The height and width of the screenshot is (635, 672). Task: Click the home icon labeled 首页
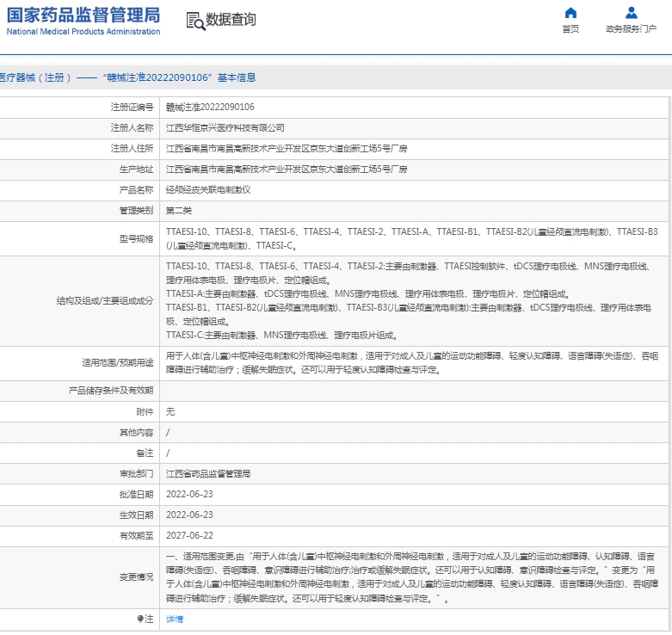(570, 13)
